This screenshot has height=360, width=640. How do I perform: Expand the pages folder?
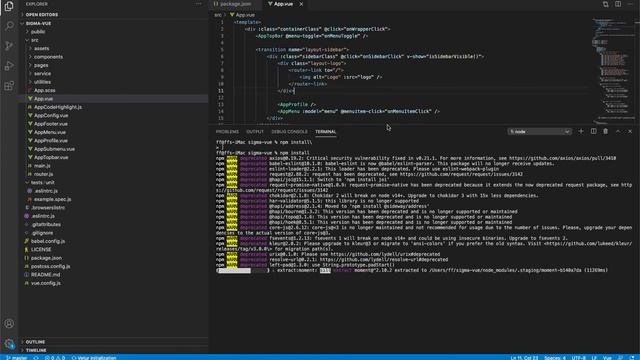click(41, 65)
